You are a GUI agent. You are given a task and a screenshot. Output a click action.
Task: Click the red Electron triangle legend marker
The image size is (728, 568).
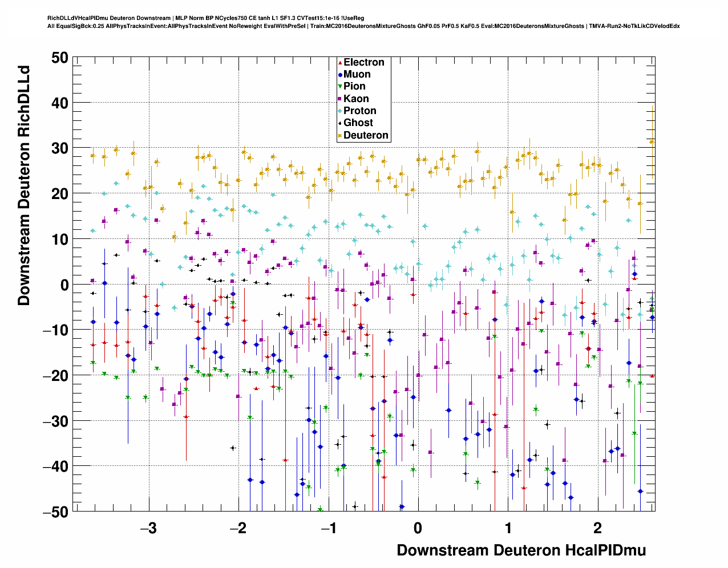(340, 63)
